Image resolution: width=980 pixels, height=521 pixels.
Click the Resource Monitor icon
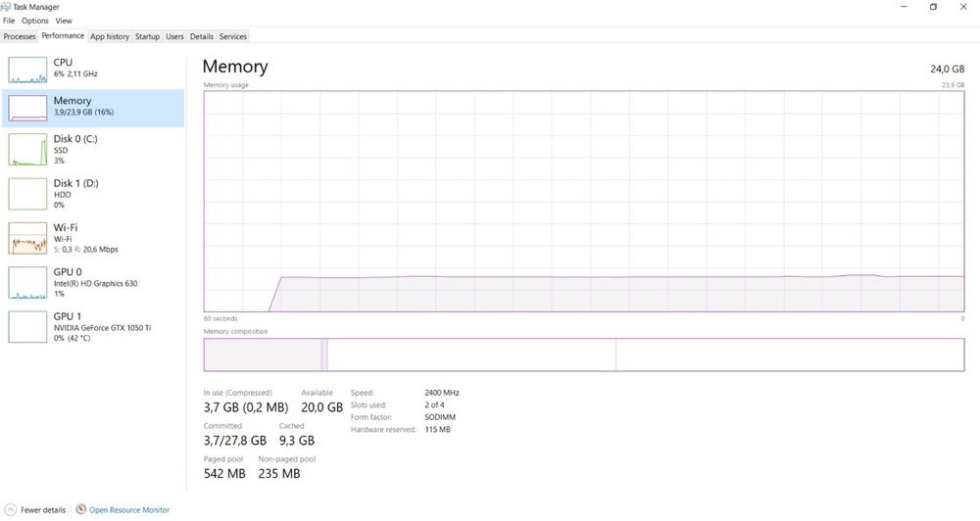pyautogui.click(x=80, y=510)
